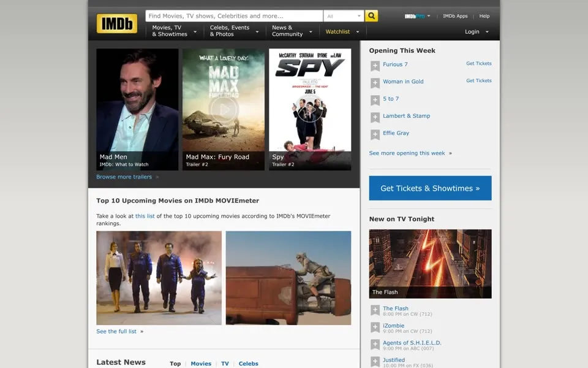Add Lambert & Stamp to watchlist
This screenshot has width=588, height=368.
pos(375,118)
